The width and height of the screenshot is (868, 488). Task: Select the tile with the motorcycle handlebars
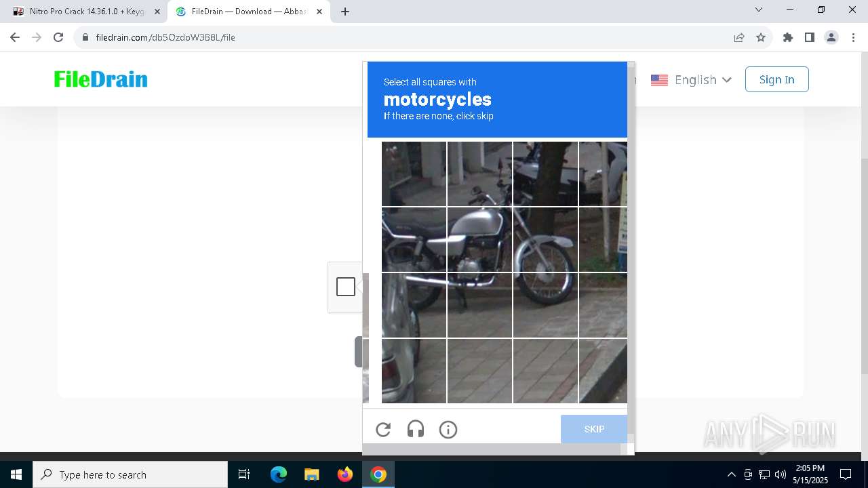(479, 174)
